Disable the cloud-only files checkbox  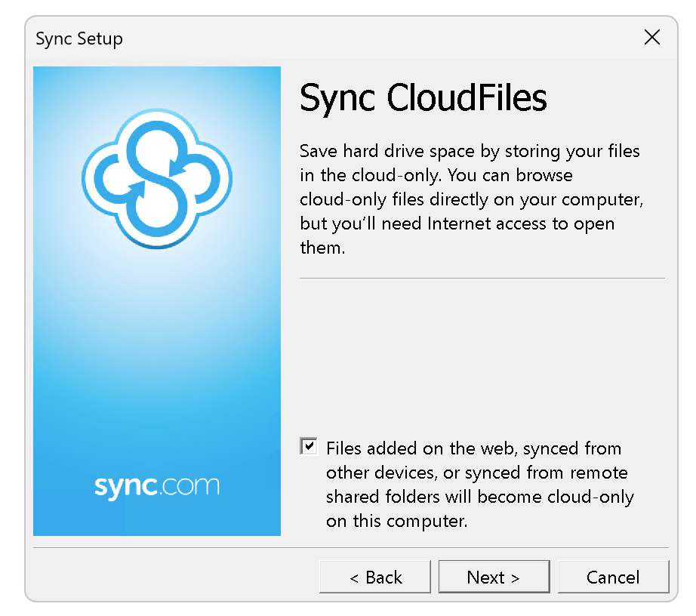coord(309,446)
